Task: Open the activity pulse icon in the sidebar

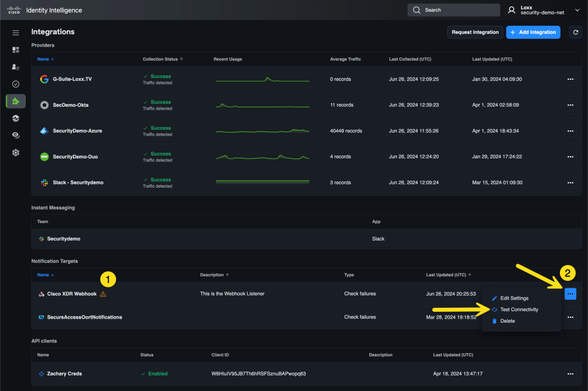Action: tap(16, 118)
